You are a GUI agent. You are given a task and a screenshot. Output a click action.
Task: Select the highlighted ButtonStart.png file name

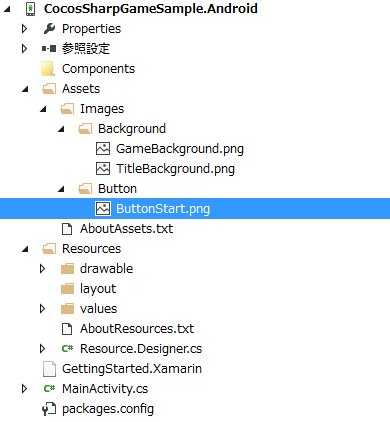[x=163, y=209]
